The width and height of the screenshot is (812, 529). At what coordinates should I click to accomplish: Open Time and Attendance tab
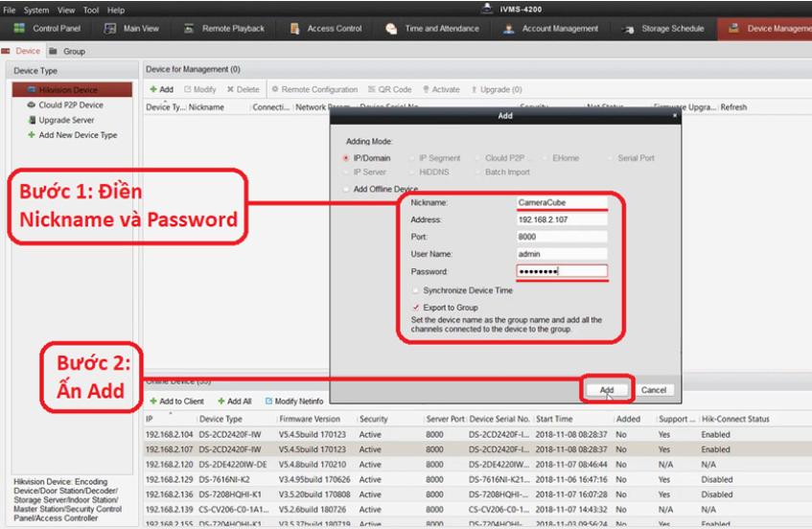click(x=432, y=29)
